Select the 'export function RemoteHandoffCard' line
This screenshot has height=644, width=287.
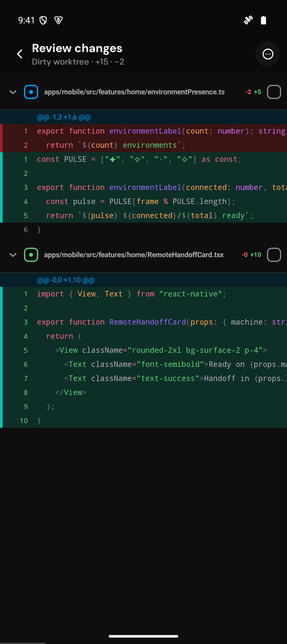(143, 322)
